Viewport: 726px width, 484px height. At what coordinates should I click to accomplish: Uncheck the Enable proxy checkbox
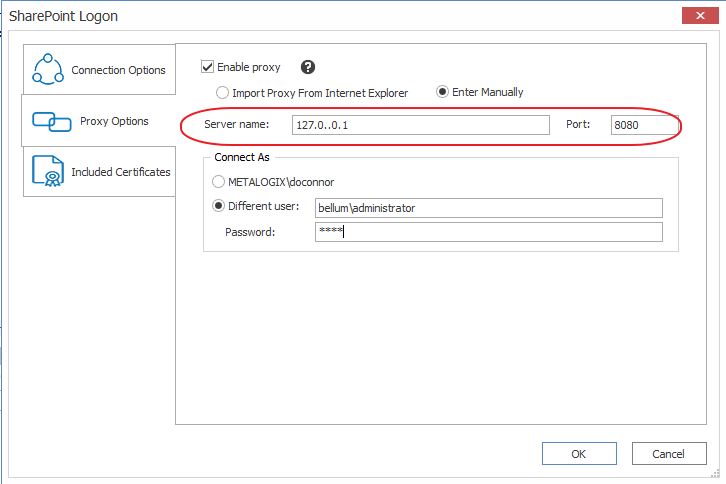(208, 68)
